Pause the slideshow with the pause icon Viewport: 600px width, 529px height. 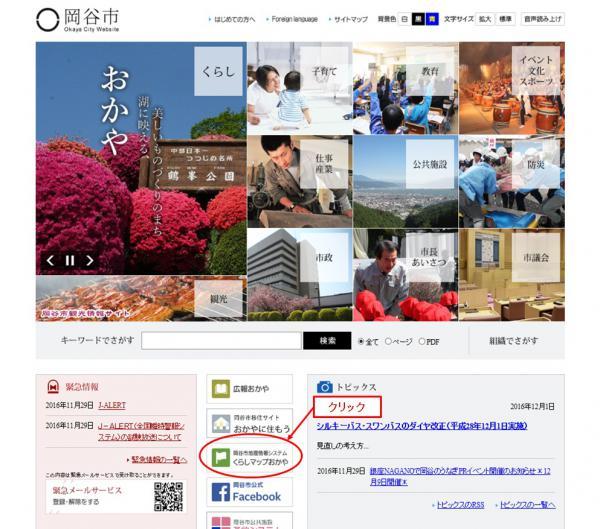pyautogui.click(x=70, y=261)
